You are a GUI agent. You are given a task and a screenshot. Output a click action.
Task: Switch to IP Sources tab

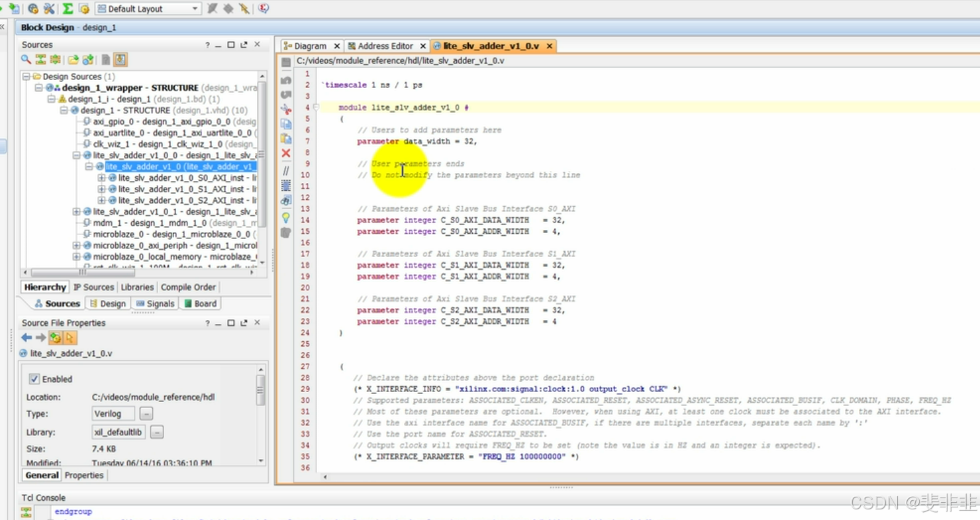click(x=93, y=287)
